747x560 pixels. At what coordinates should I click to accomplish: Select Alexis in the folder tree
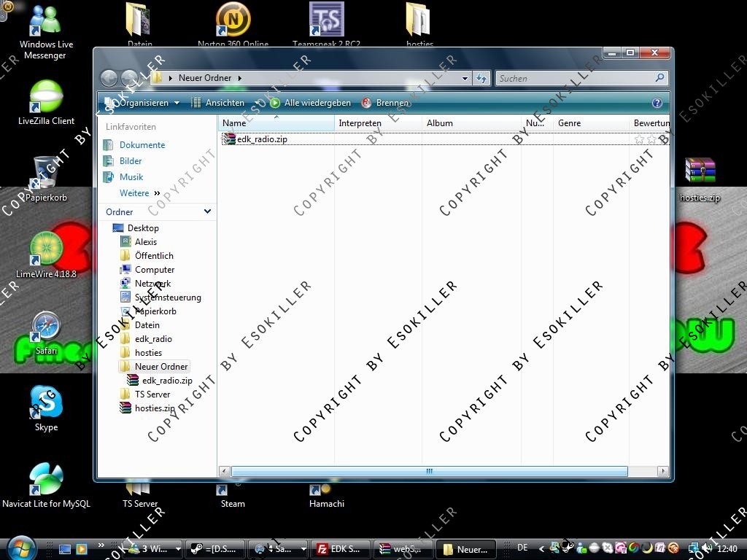tap(146, 242)
